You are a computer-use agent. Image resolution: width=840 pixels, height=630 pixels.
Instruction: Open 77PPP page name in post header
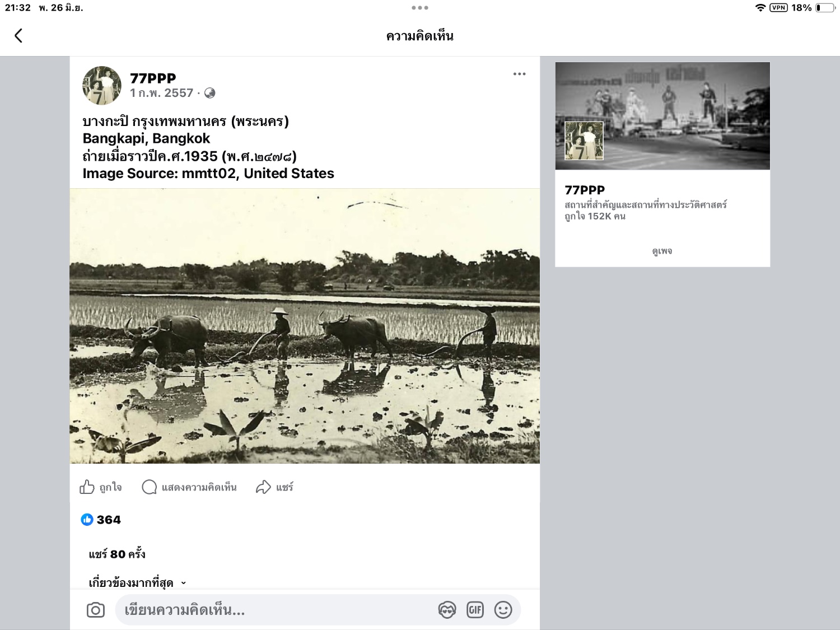coord(153,78)
